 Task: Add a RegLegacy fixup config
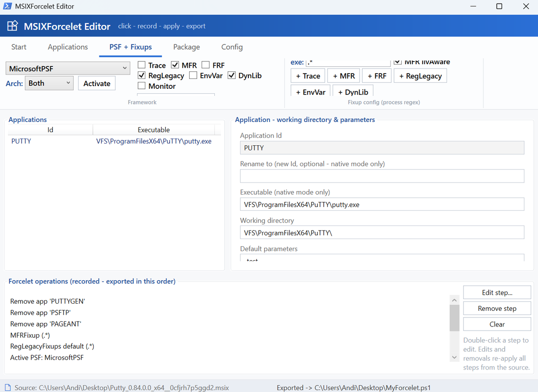pyautogui.click(x=421, y=76)
